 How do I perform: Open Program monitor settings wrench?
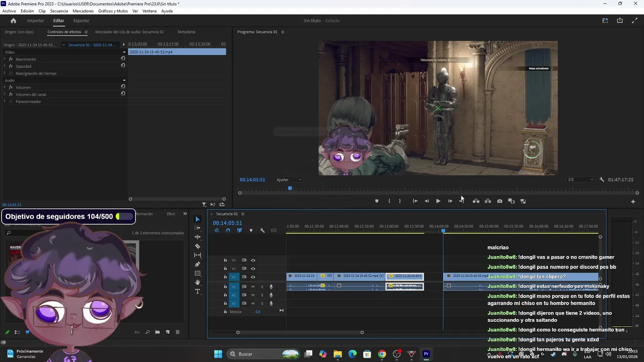click(602, 179)
